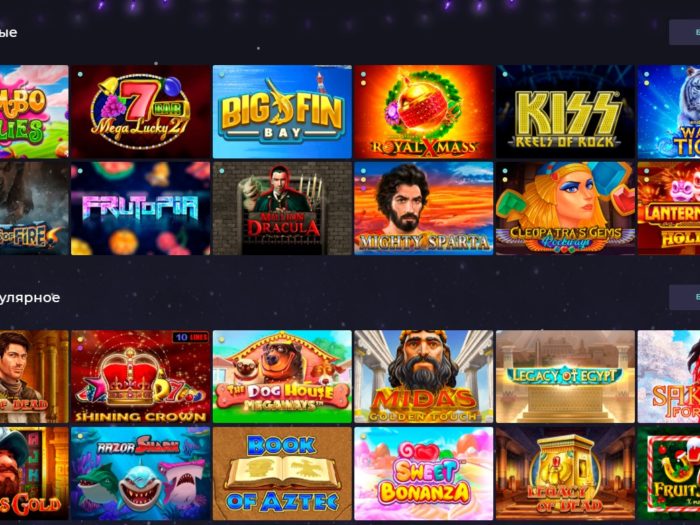Click the Frutopia slot tile
Image resolution: width=700 pixels, height=525 pixels.
[141, 208]
